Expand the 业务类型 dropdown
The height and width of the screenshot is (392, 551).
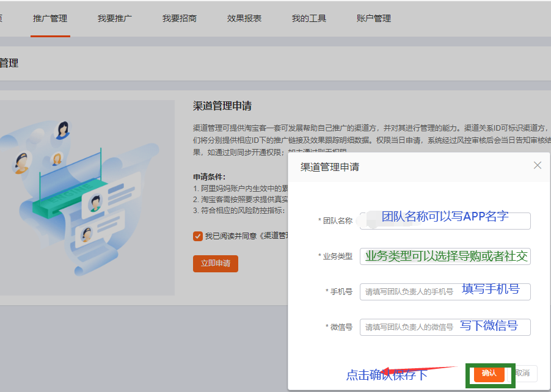pyautogui.click(x=445, y=256)
